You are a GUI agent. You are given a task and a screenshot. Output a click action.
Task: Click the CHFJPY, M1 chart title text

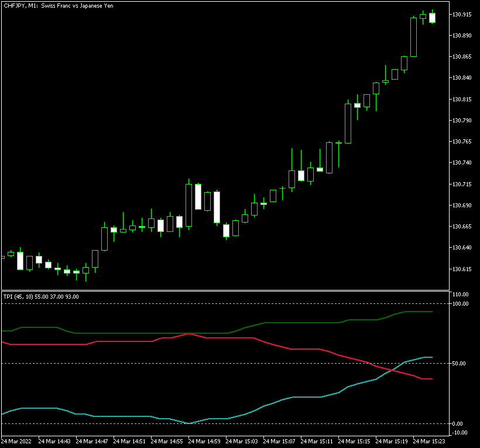pyautogui.click(x=59, y=6)
